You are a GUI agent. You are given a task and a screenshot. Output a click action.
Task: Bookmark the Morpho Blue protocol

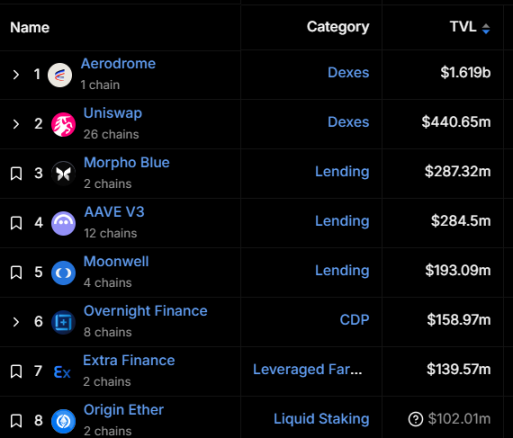16,174
